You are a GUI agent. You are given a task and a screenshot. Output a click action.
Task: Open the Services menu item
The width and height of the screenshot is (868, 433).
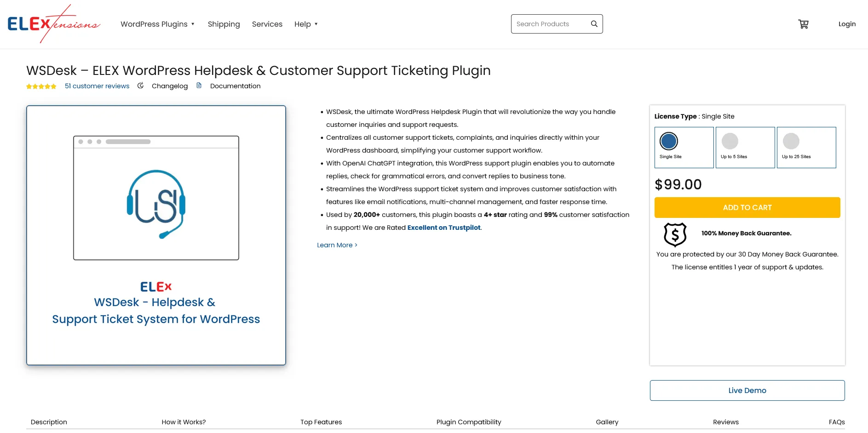(267, 24)
